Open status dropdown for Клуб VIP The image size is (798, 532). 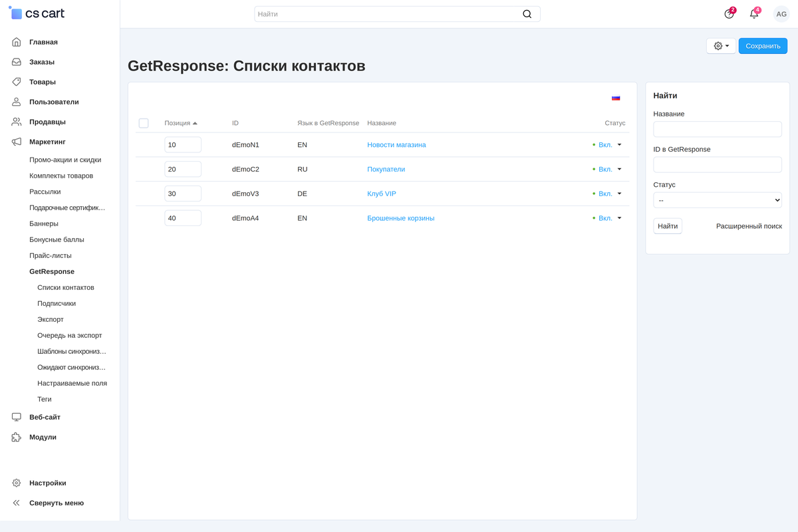tap(609, 194)
